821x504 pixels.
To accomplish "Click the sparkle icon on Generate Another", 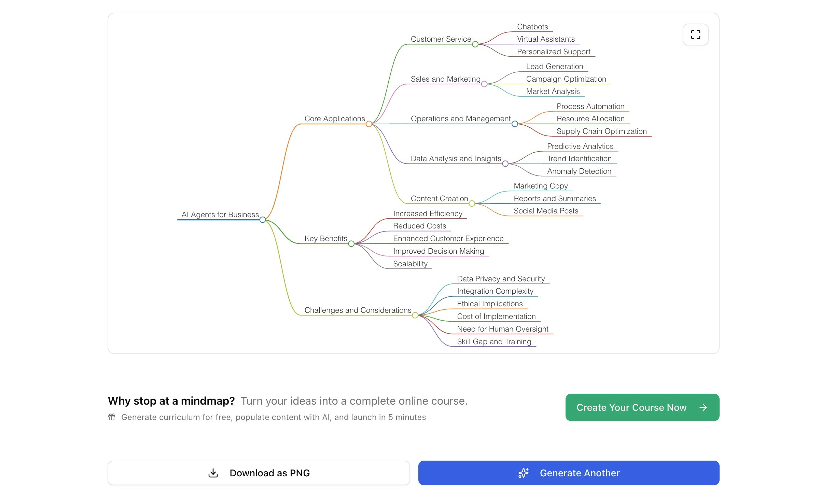I will (x=523, y=473).
